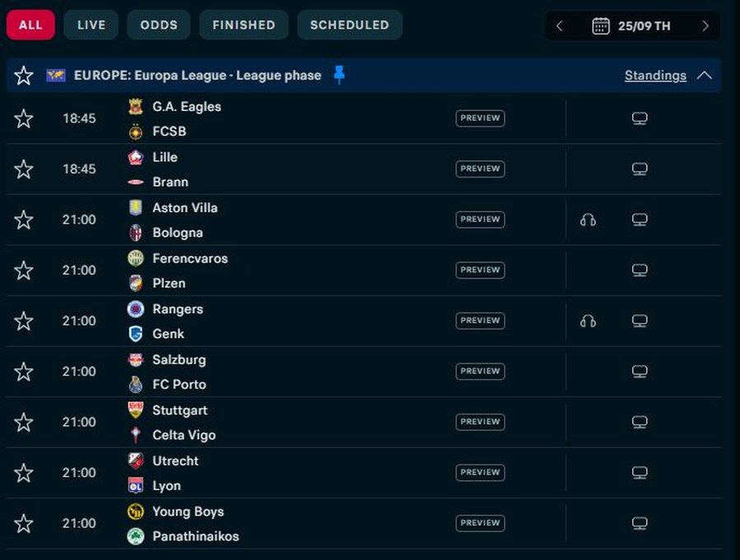
Task: Star the Salzburg vs FC Porto match
Action: 24,372
